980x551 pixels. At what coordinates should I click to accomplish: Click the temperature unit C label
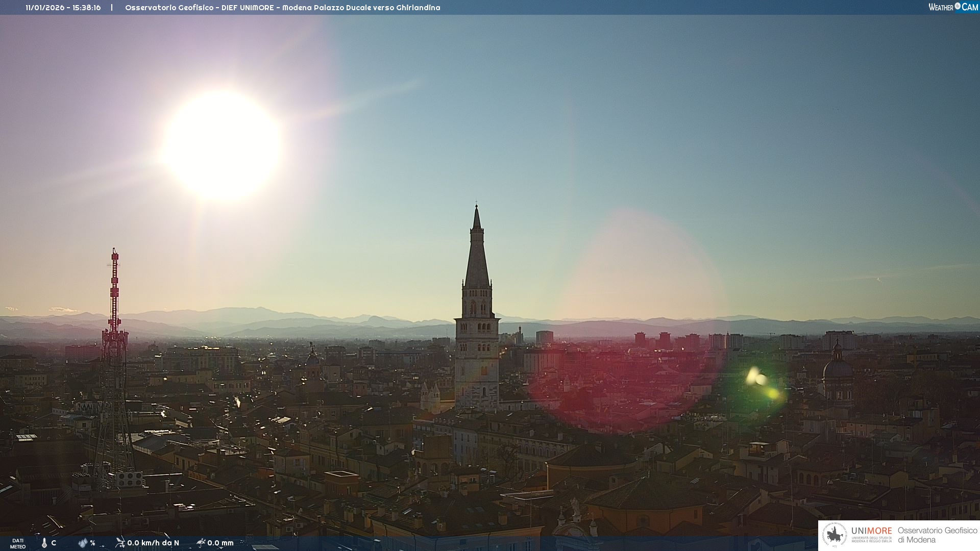54,543
